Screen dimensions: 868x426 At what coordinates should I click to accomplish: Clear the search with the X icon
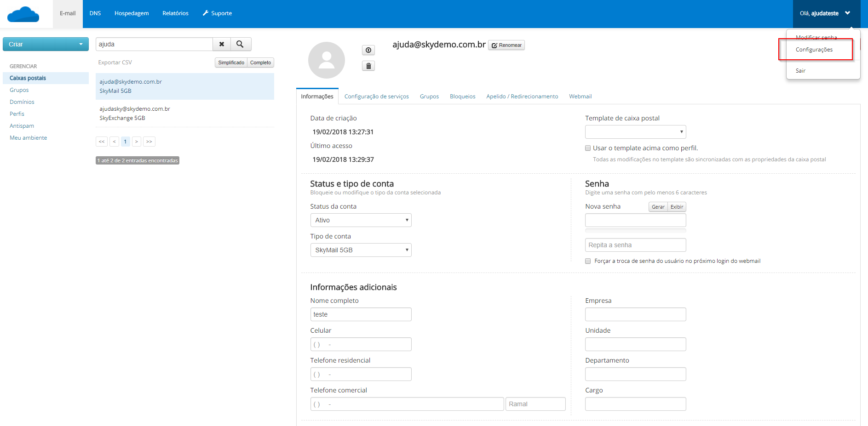pyautogui.click(x=222, y=44)
